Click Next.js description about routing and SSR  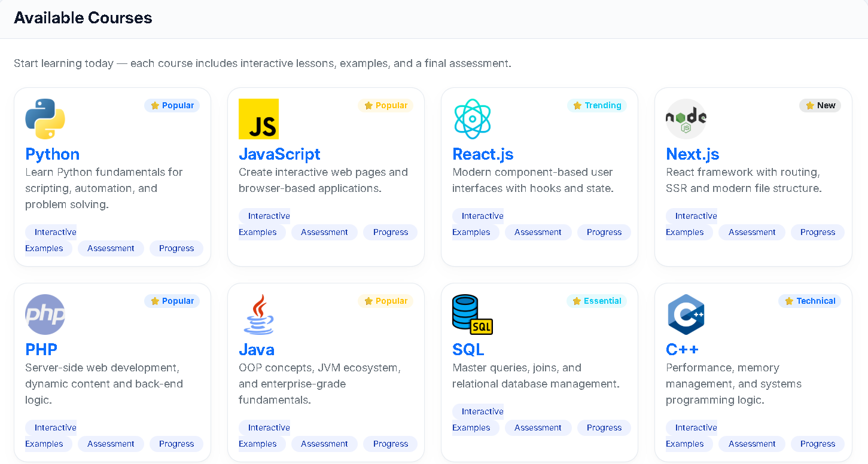point(744,180)
